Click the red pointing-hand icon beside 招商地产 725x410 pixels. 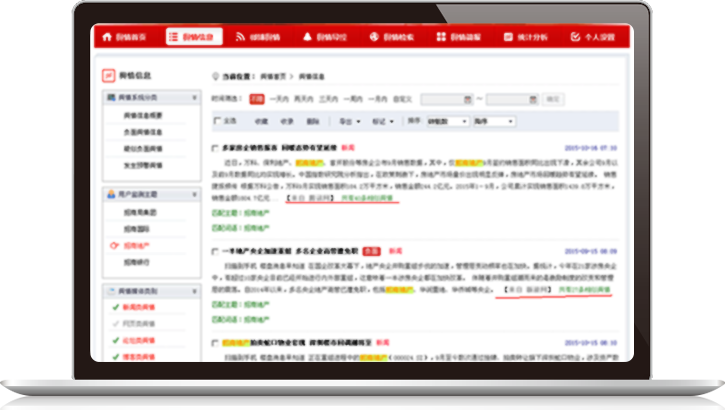(x=114, y=245)
